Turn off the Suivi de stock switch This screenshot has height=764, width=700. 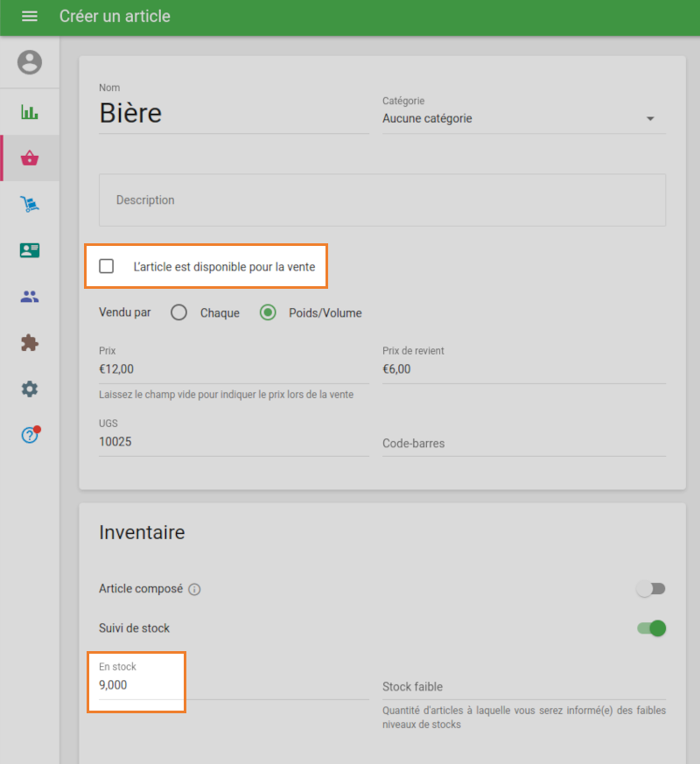click(x=652, y=627)
